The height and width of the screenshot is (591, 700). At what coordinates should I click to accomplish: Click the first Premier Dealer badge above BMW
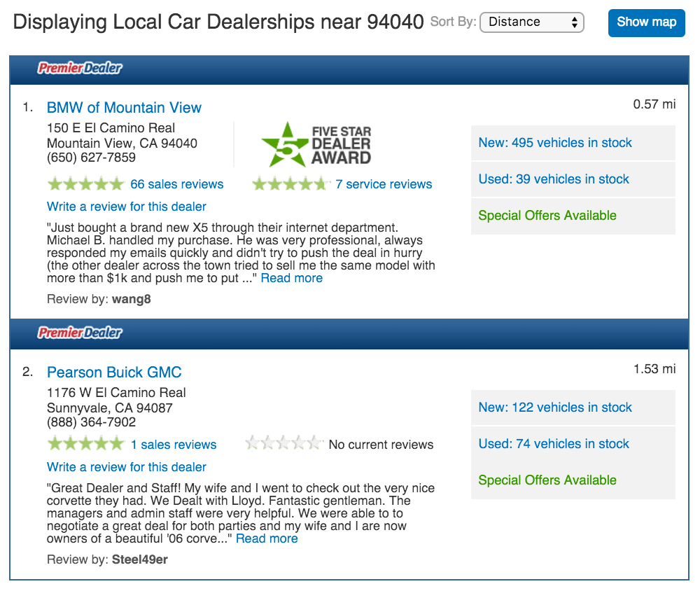(x=80, y=68)
